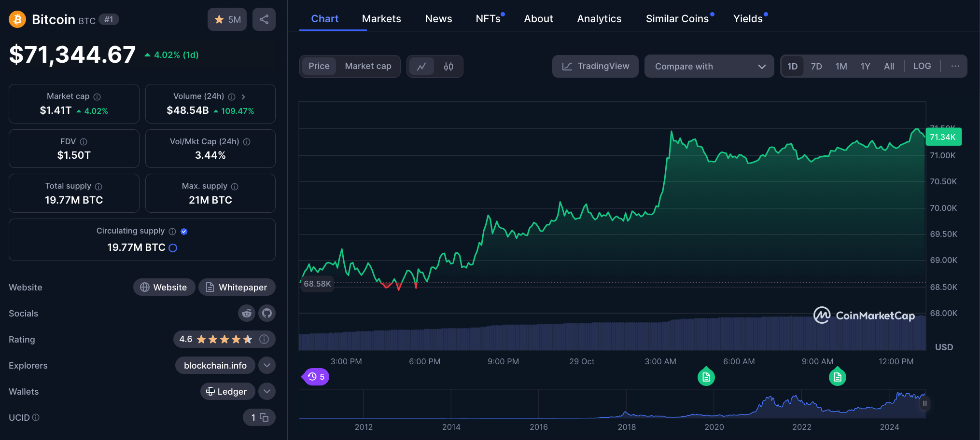Open Volume (24h) info icon
This screenshot has width=980, height=440.
pos(232,96)
